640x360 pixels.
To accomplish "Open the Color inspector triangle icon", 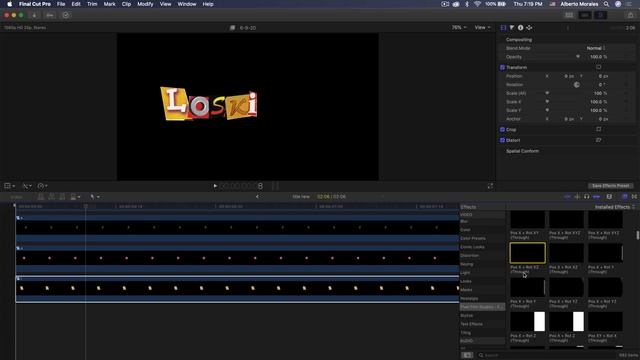I will click(x=512, y=28).
